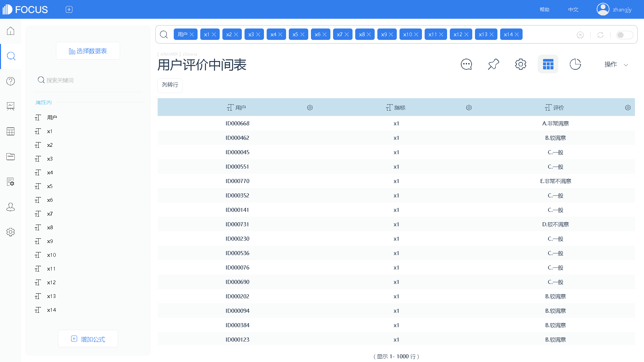644x362 pixels.
Task: Remove the x14 tag from search
Action: click(x=517, y=35)
